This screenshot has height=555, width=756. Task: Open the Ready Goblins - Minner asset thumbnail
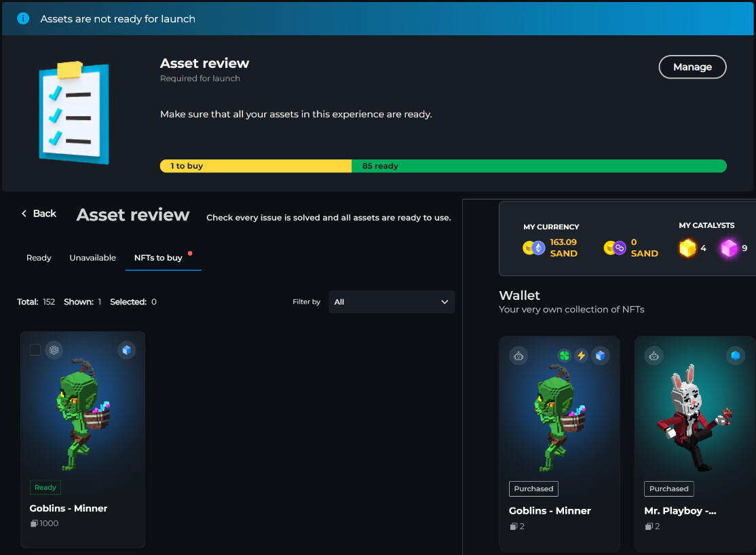(82, 414)
